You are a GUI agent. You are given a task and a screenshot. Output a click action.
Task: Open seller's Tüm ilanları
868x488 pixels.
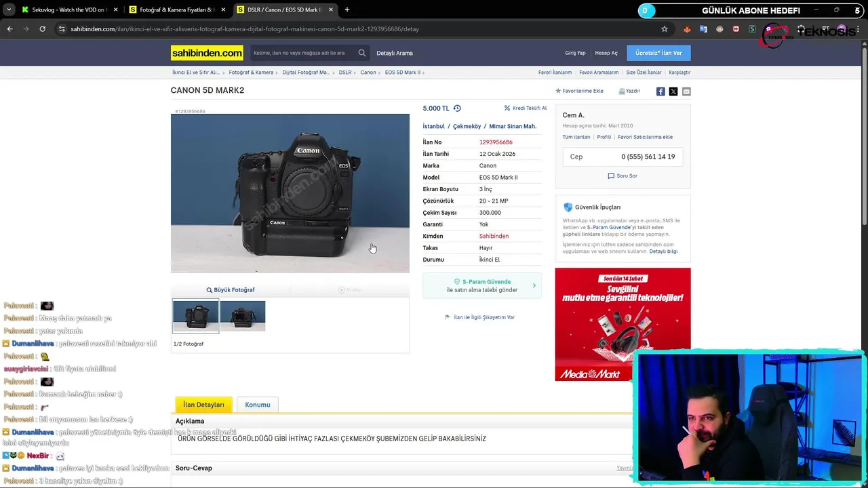pos(576,137)
